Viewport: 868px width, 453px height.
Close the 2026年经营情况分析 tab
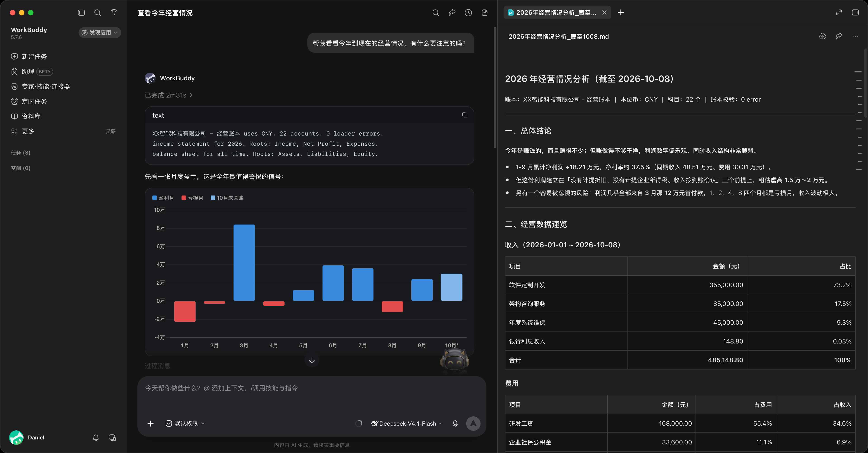[604, 13]
